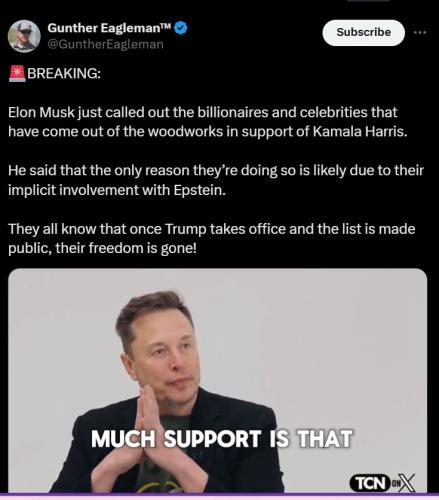Viewport: 439px width, 500px height.
Task: Click the TCN logo watermark on video
Action: 369,483
